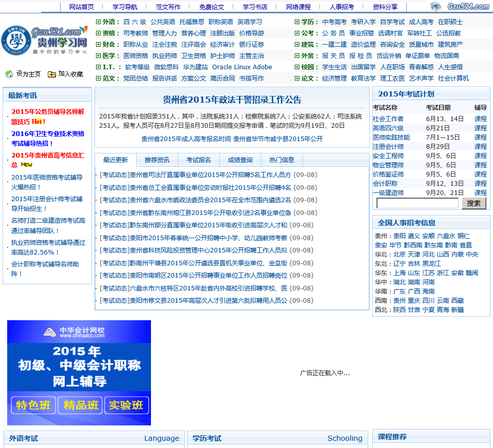Click the plus icon beside 学历 category
The width and height of the screenshot is (493, 448).
pyautogui.click(x=297, y=22)
